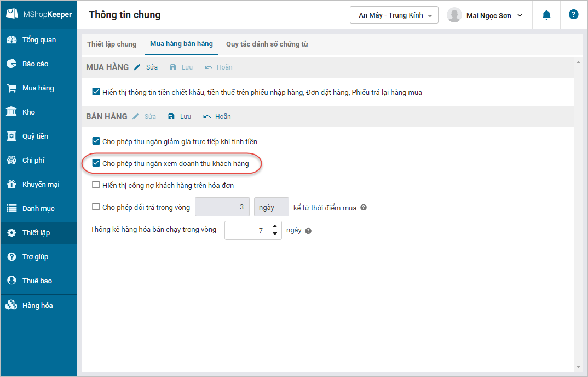Click save disk icon in MUA HÀNG section
Viewport: 588px width, 377px height.
coord(173,67)
